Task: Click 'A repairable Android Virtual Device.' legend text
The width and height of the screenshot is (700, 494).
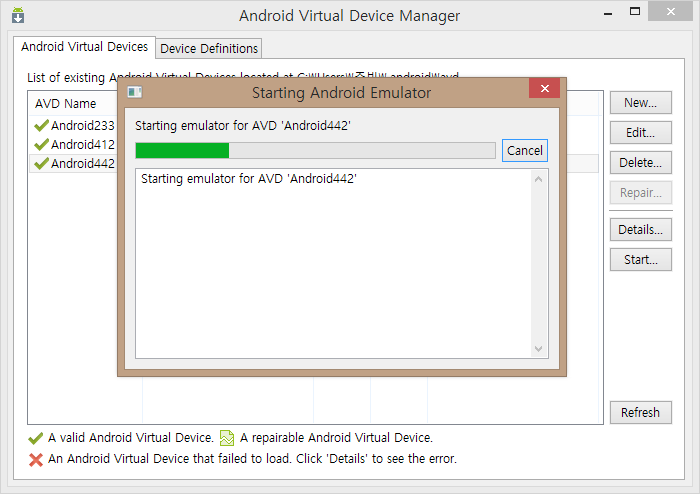Action: pos(337,438)
